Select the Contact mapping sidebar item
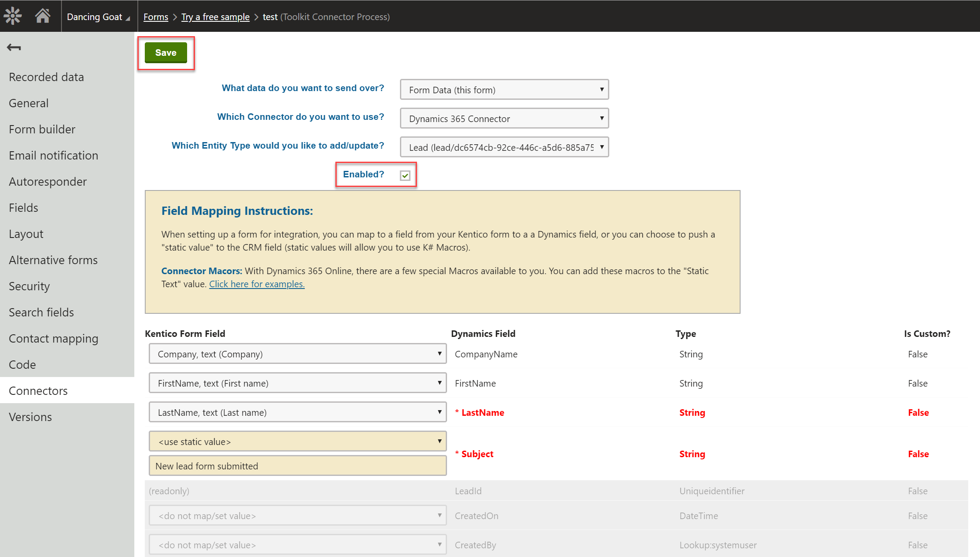 [53, 338]
